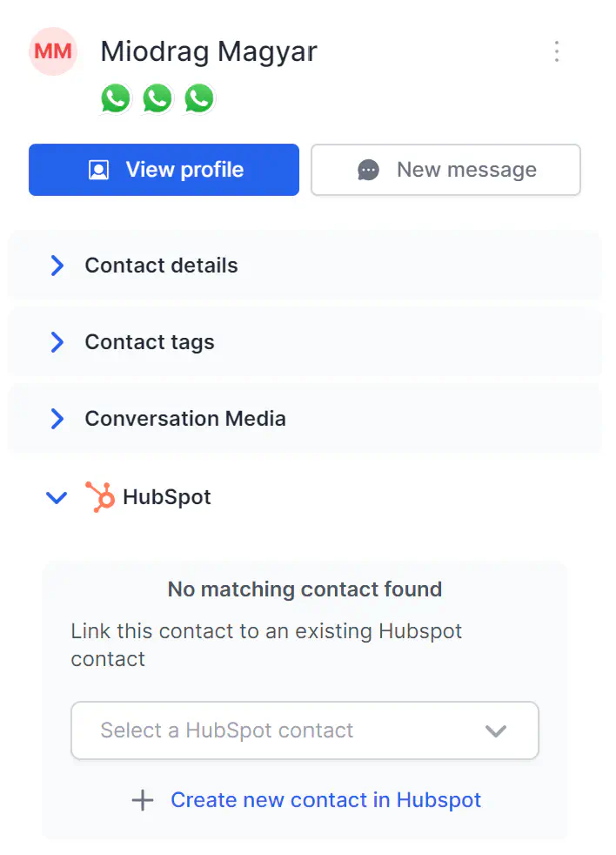The height and width of the screenshot is (855, 616).
Task: Click the third WhatsApp icon
Action: pos(199,98)
